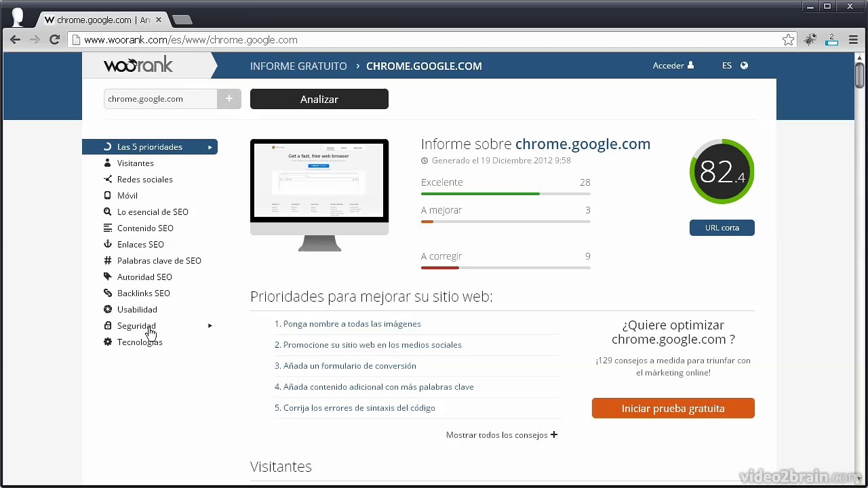The width and height of the screenshot is (868, 488).
Task: Click the browser address bar
Action: point(433,40)
